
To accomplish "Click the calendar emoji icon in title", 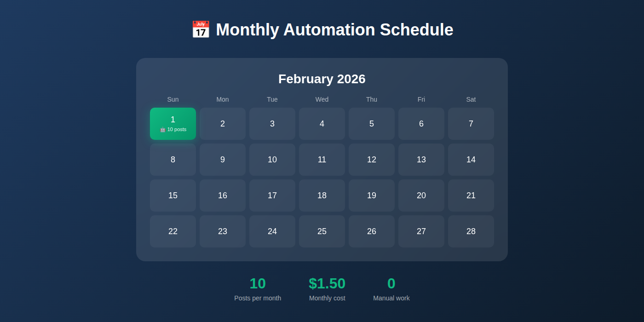I will (x=201, y=30).
